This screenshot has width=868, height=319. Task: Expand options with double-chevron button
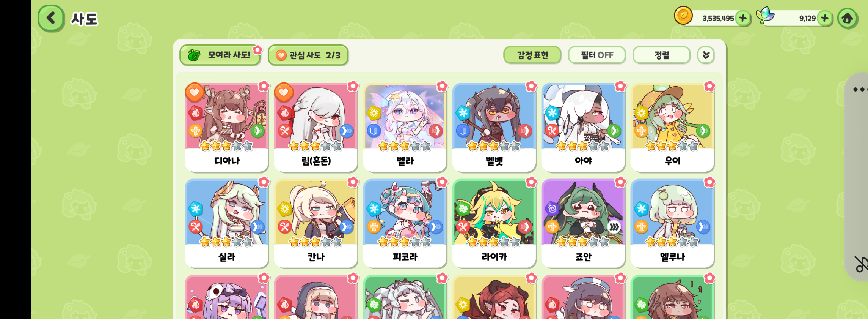[706, 55]
